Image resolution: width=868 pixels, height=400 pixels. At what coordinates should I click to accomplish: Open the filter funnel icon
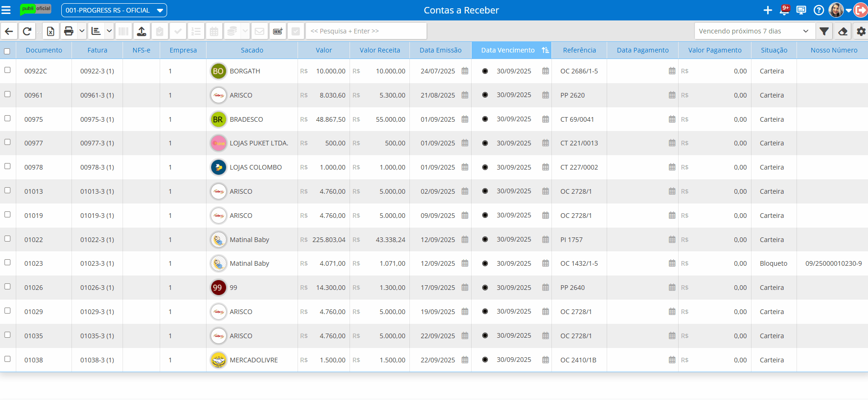[x=824, y=31]
